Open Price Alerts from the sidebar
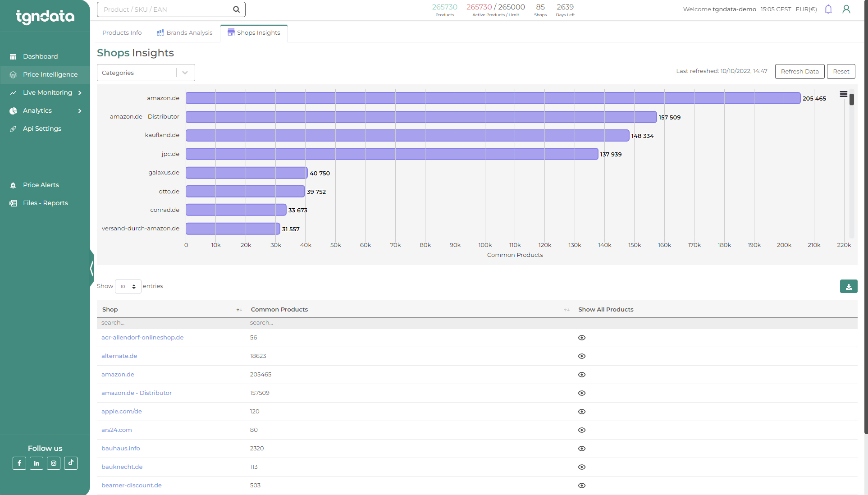Image resolution: width=868 pixels, height=495 pixels. [41, 185]
